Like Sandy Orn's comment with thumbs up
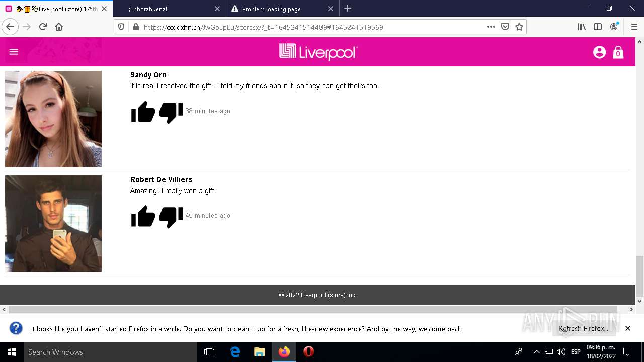Image resolution: width=644 pixels, height=362 pixels. pos(143,112)
